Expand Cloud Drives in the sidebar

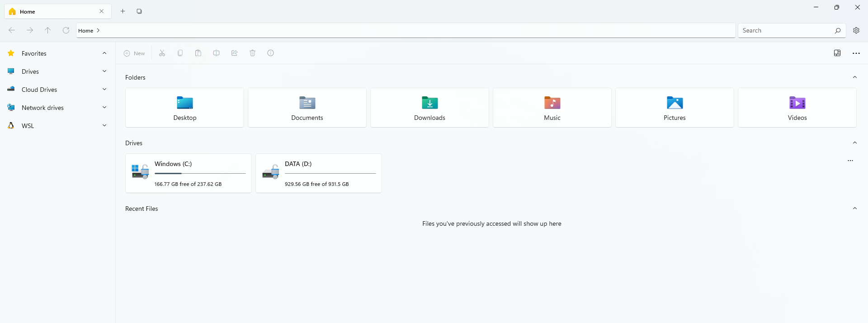click(x=104, y=90)
